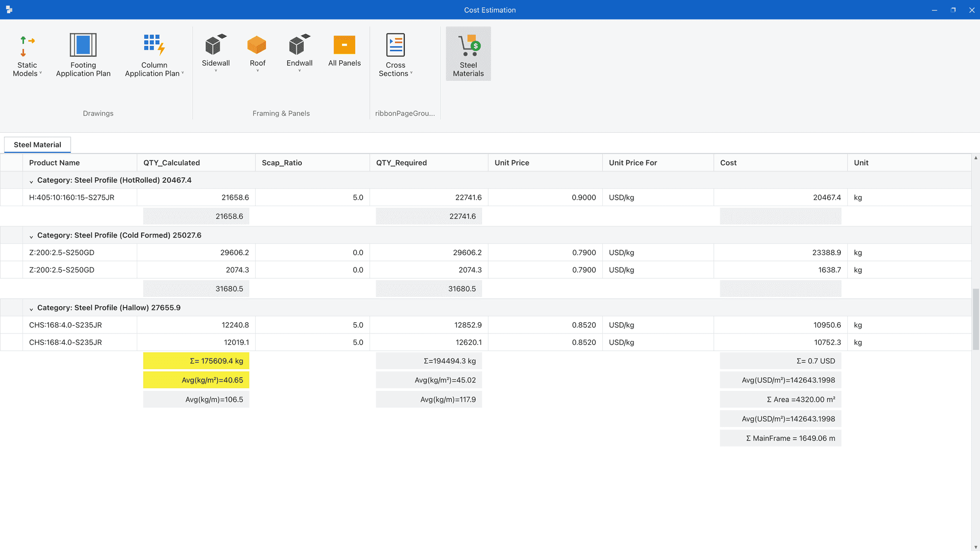
Task: Open the Endwall framing view
Action: [x=299, y=53]
